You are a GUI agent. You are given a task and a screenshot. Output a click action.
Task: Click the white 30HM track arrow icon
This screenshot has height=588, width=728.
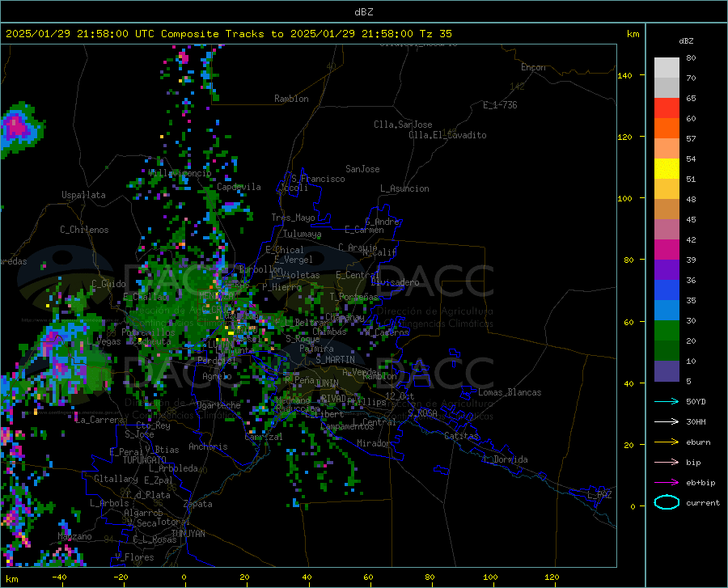pyautogui.click(x=667, y=421)
